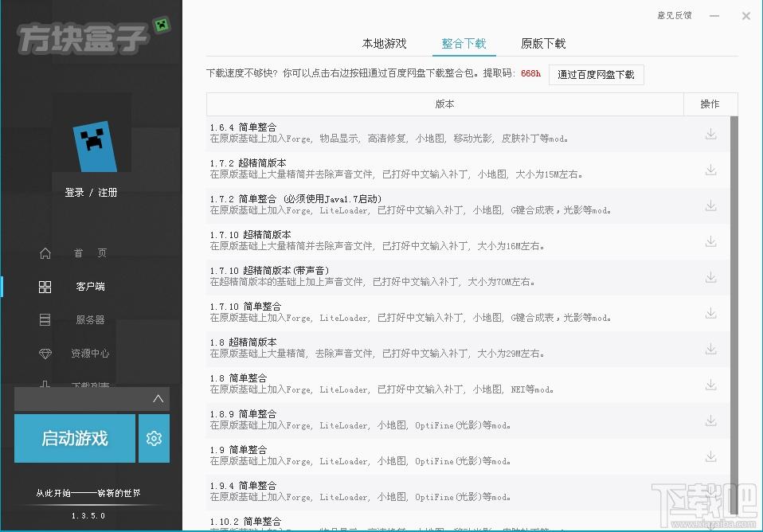
Task: Click the extraction code 668h
Action: pos(530,73)
